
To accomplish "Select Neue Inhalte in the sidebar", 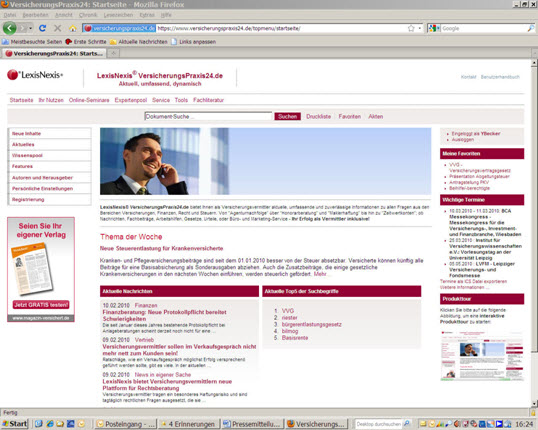I will 50,133.
